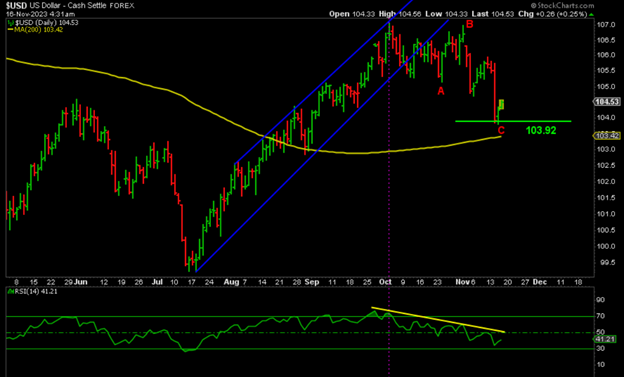
Task: Click the $USD (Daily) legend candlestick icon
Action: [x=11, y=23]
